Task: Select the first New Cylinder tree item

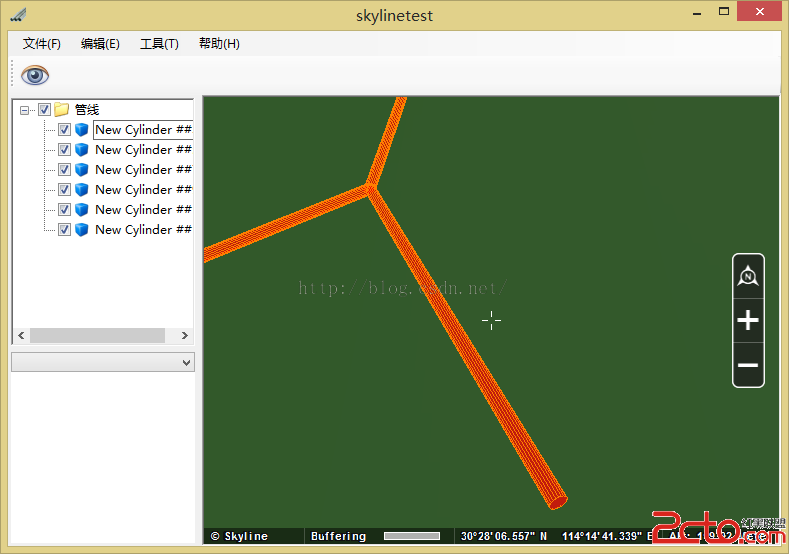Action: click(x=143, y=130)
